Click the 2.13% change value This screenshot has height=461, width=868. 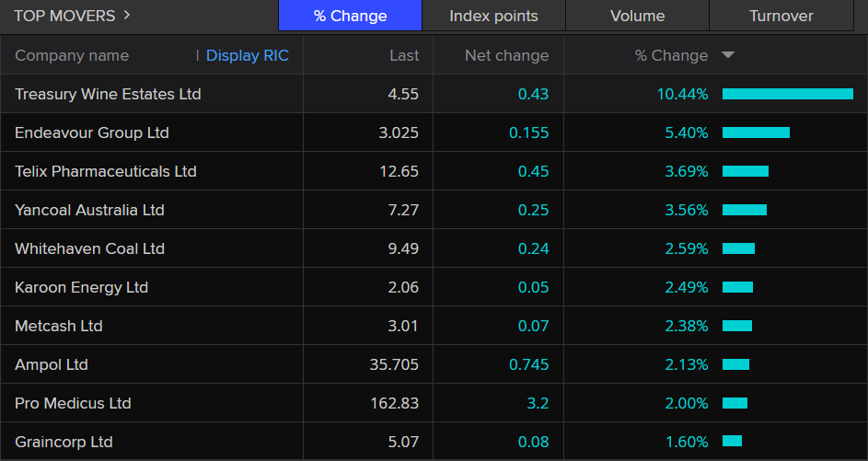[x=687, y=364]
